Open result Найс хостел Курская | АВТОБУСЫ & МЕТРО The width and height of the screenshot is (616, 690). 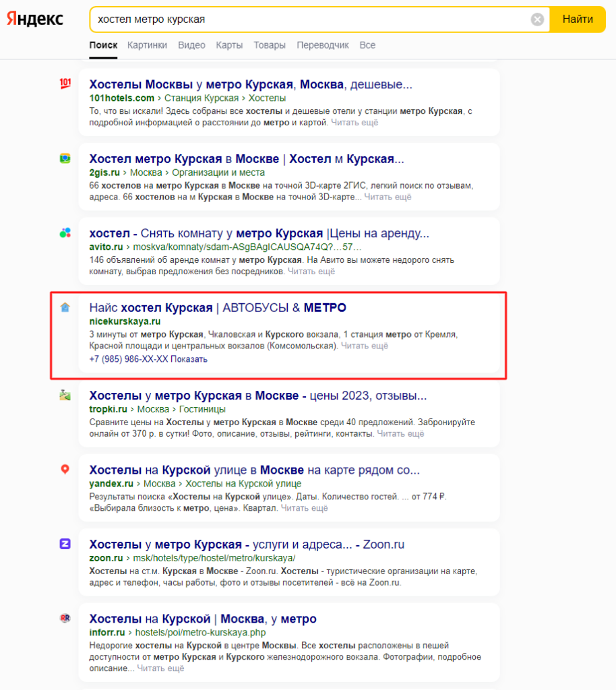[x=218, y=307]
